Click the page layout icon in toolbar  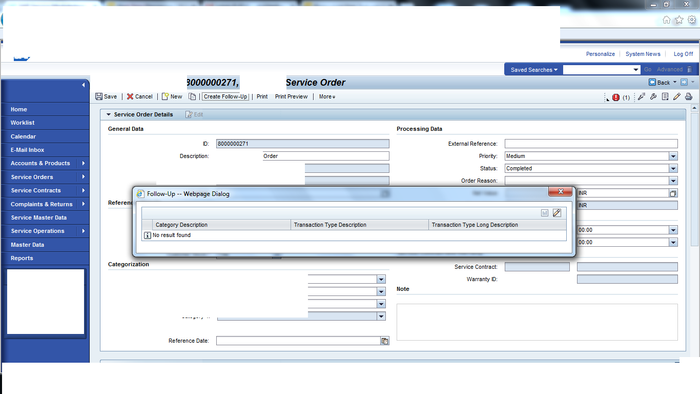(x=665, y=96)
